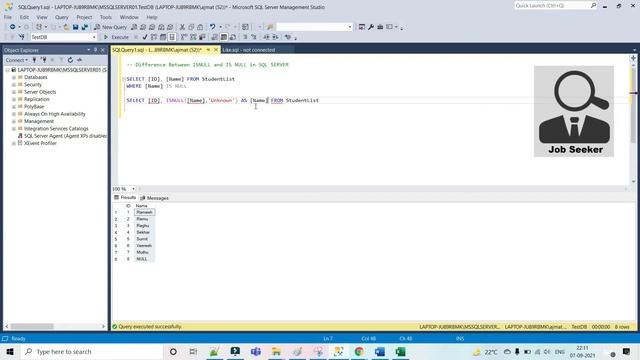Click the Windows Start button
The height and width of the screenshot is (360, 640).
point(10,351)
